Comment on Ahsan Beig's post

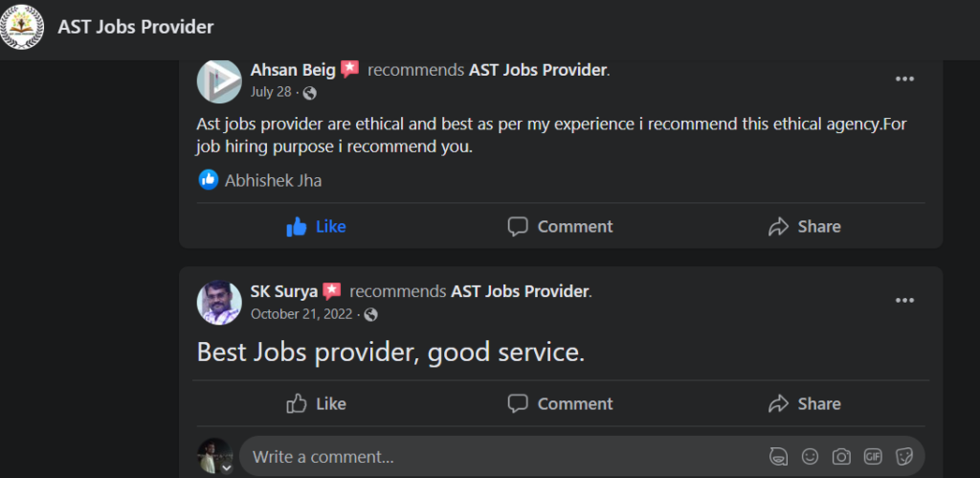(x=560, y=227)
